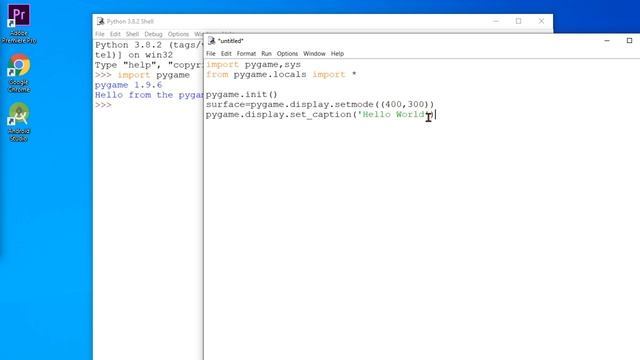Minimize the untitled editor window

(607, 41)
